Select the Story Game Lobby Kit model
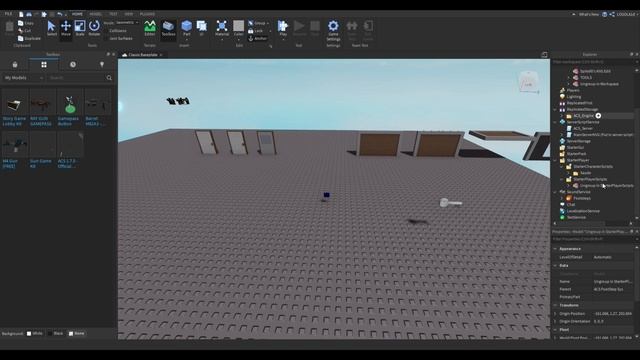Image resolution: width=640 pixels, height=360 pixels. (x=14, y=107)
